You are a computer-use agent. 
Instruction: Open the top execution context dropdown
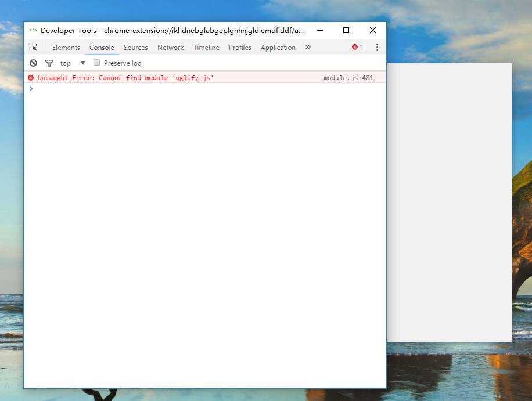tap(73, 63)
